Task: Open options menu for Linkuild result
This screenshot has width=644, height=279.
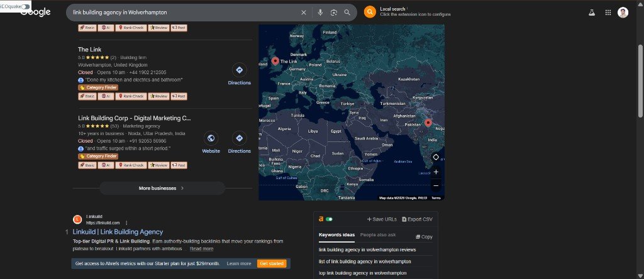Action: 126,223
